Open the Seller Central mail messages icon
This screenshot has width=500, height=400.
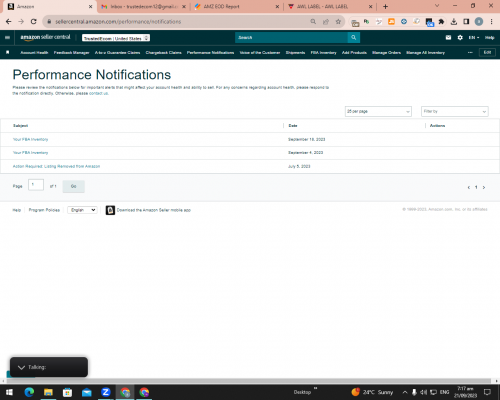point(448,38)
